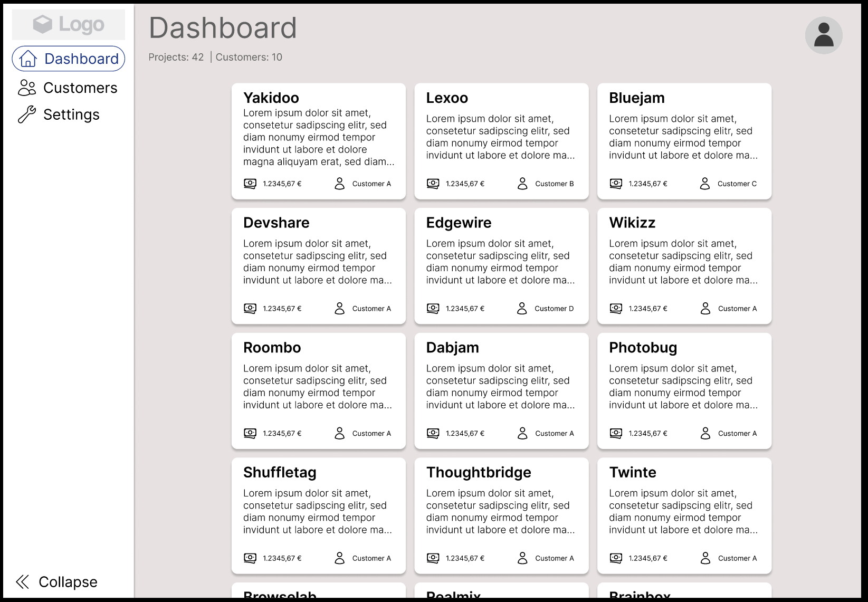Click the money icon on Twinte card

click(x=616, y=558)
